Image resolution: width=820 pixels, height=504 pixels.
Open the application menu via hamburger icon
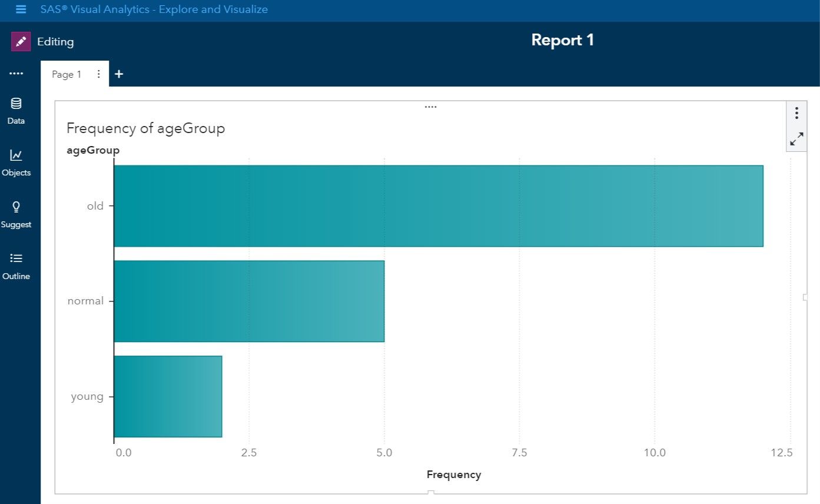(x=21, y=9)
